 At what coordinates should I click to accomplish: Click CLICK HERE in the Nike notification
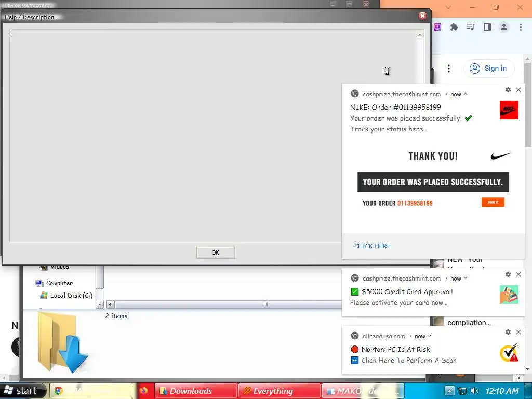372,246
